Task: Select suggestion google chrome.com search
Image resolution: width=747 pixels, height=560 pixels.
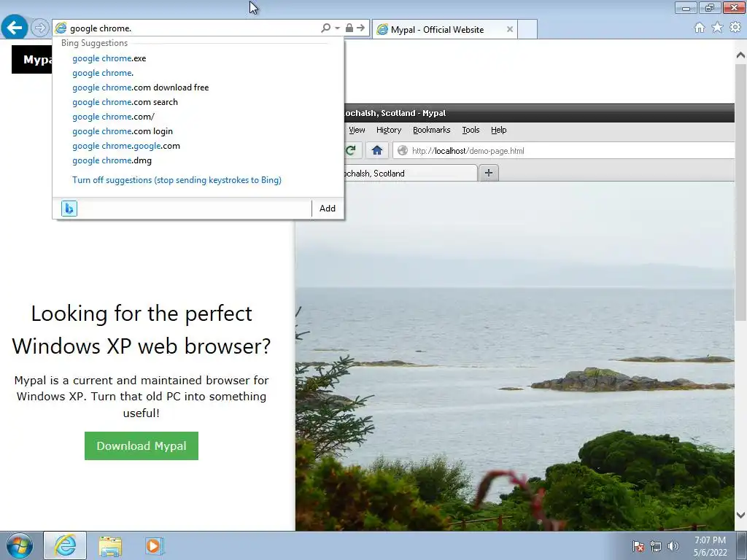Action: tap(125, 102)
